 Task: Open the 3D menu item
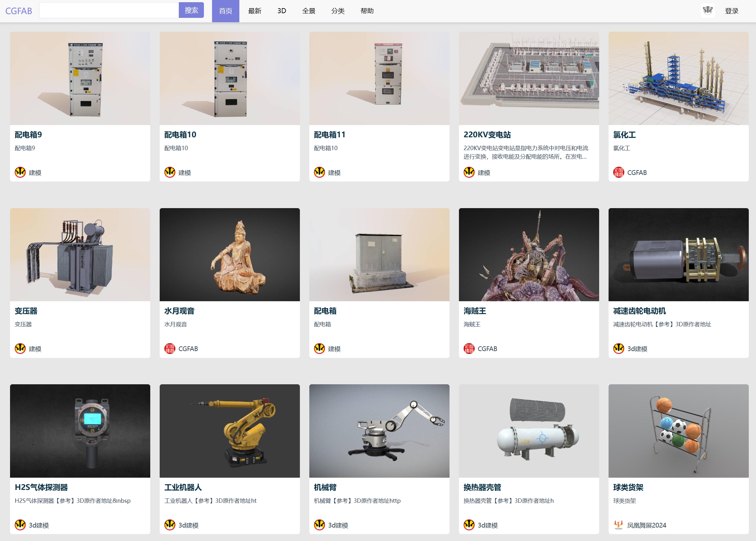coord(282,11)
